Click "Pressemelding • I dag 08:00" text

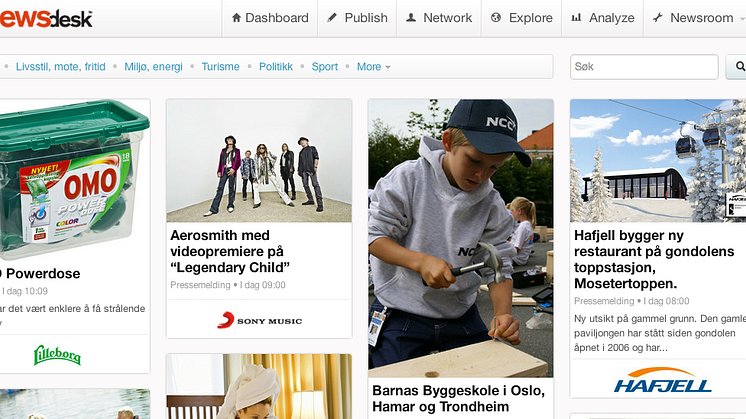tap(631, 301)
